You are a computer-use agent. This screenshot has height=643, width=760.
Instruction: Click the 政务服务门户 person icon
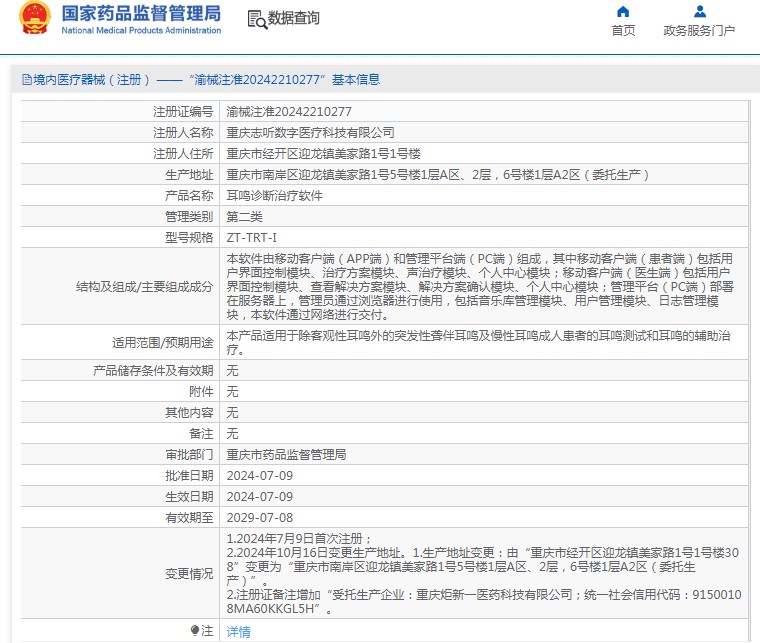pos(699,12)
